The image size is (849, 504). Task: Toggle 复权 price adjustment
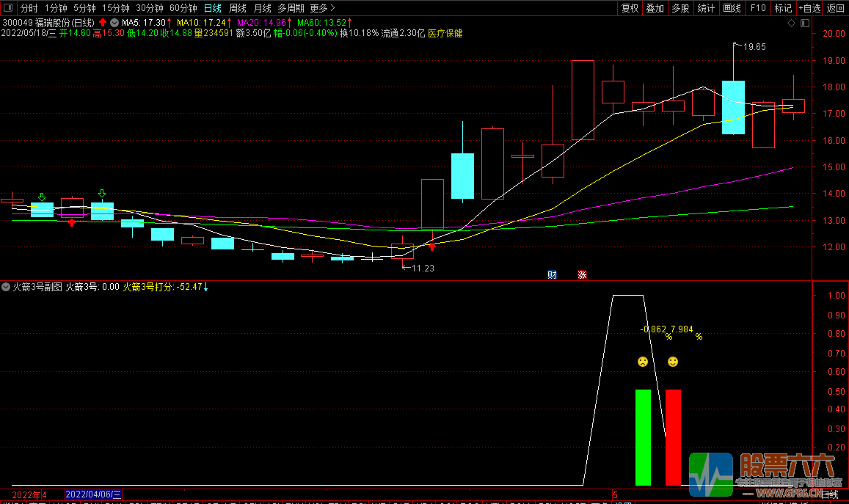tap(630, 8)
